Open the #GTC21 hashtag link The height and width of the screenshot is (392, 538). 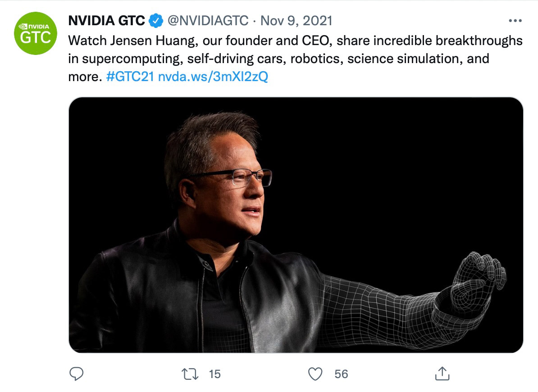130,77
